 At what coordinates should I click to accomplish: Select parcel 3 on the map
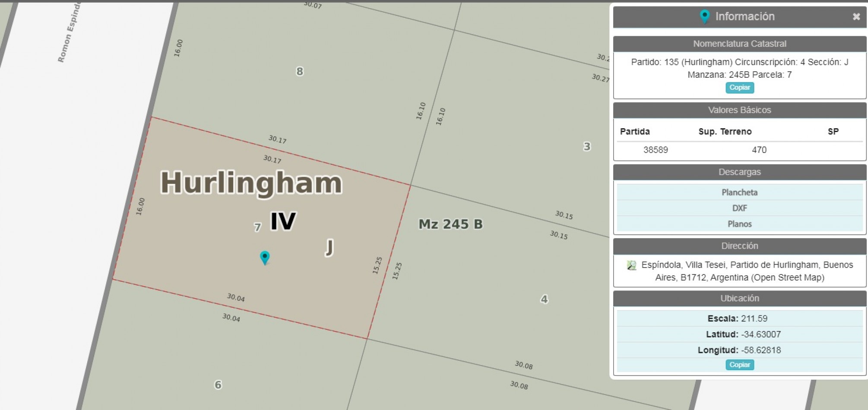(586, 147)
